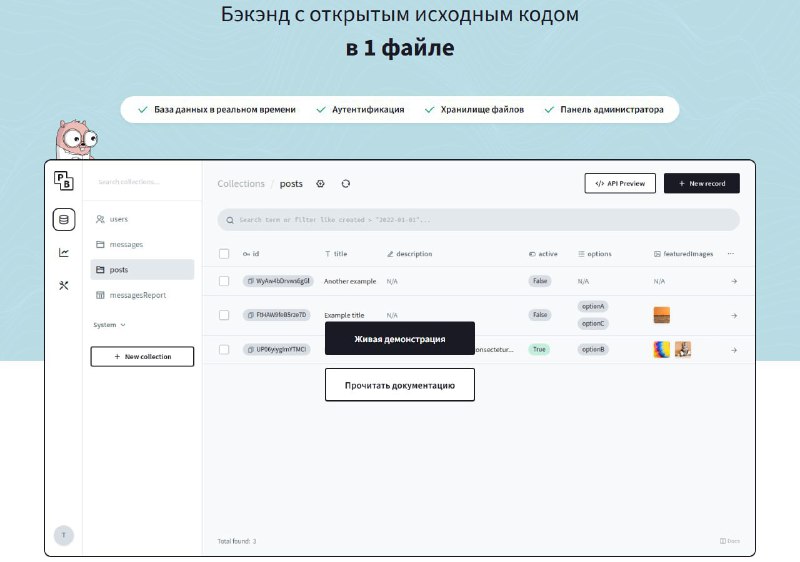The image size is (800, 562).
Task: Sort by the title column header
Action: pyautogui.click(x=336, y=253)
